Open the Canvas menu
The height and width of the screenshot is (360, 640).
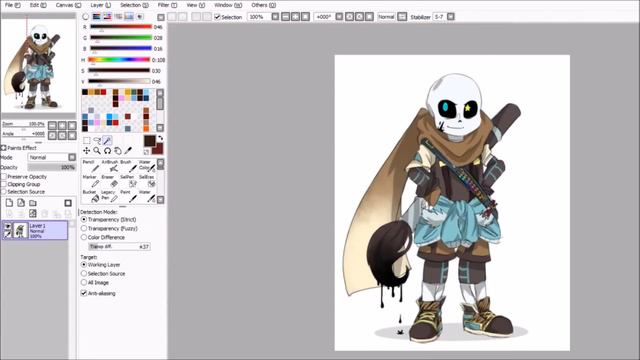point(68,5)
